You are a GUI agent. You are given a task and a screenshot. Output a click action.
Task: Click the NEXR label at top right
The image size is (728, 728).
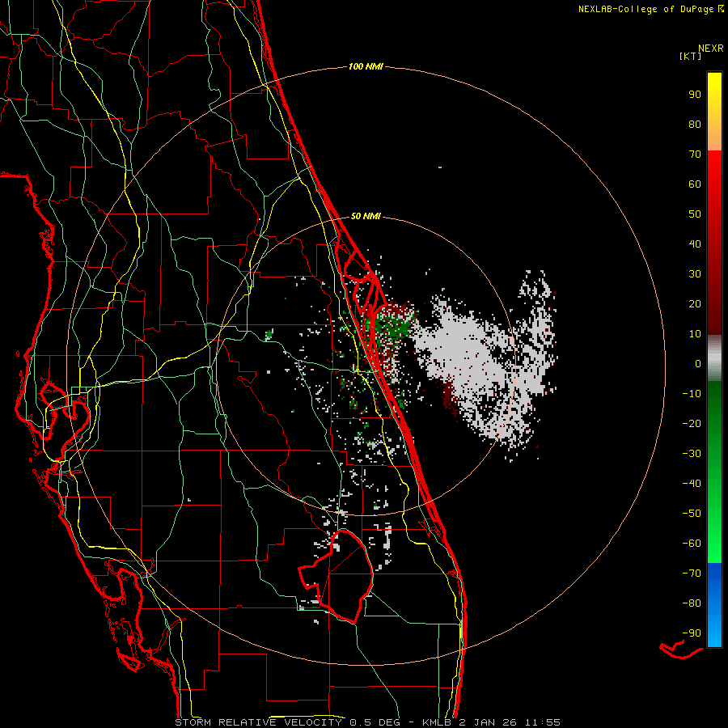(711, 49)
